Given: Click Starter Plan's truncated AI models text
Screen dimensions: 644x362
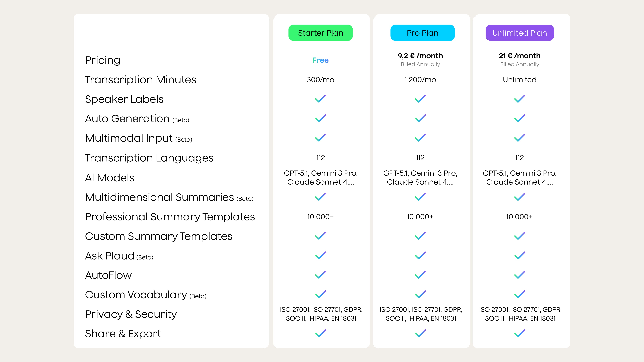Looking at the screenshot, I should pyautogui.click(x=321, y=178).
